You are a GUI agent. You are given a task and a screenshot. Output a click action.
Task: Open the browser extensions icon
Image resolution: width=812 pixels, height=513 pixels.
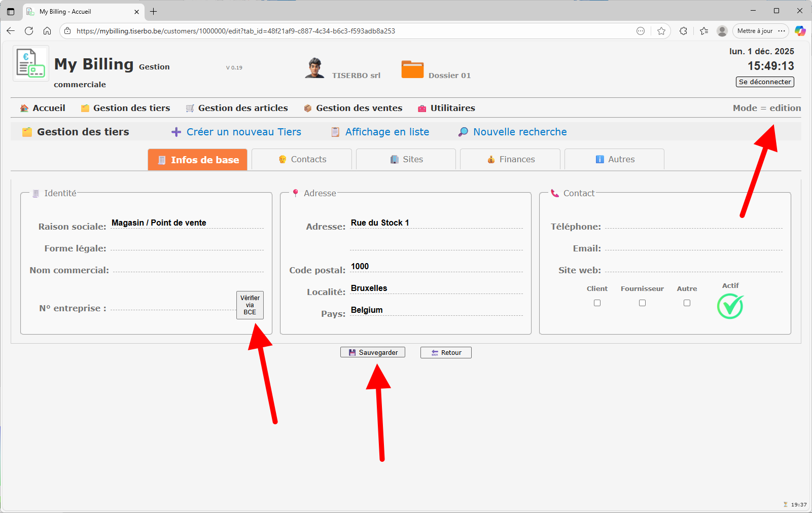[683, 31]
